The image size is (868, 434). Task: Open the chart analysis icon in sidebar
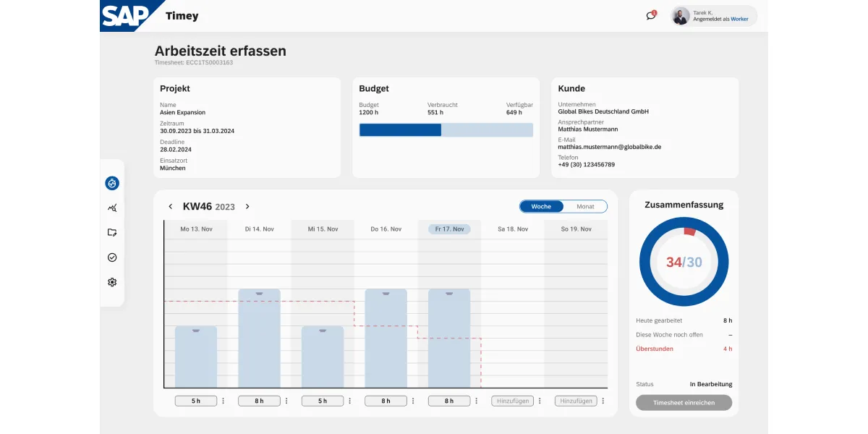(112, 208)
